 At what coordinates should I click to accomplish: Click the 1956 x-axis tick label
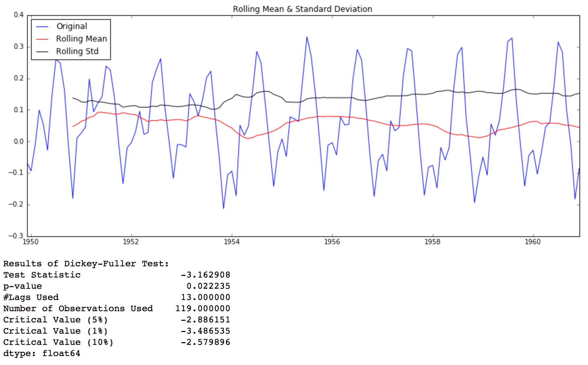pos(332,242)
